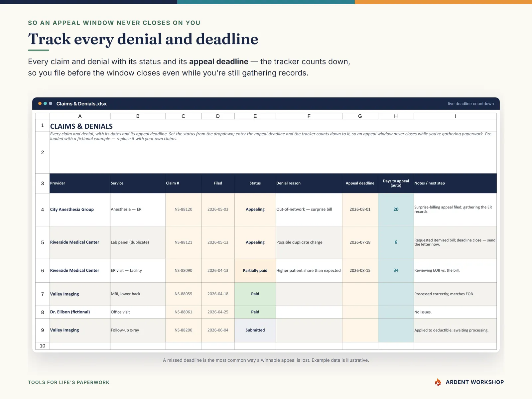Select appeal deadline 2026-07-18
The height and width of the screenshot is (399, 532).
click(x=360, y=242)
